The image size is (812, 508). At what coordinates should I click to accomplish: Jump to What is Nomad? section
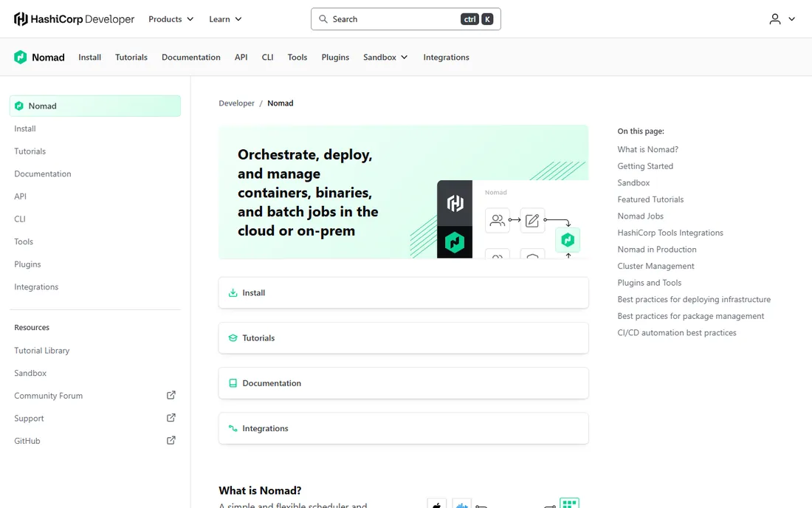[x=648, y=149]
